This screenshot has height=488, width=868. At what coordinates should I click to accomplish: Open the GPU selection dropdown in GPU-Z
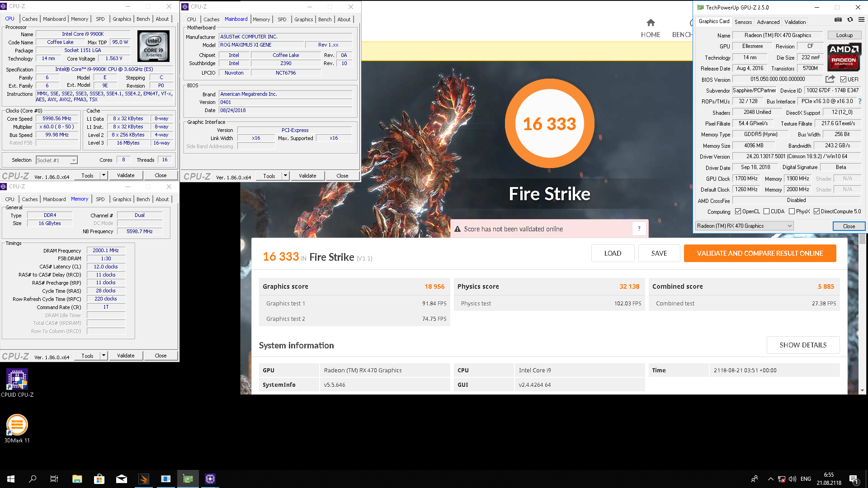(744, 226)
